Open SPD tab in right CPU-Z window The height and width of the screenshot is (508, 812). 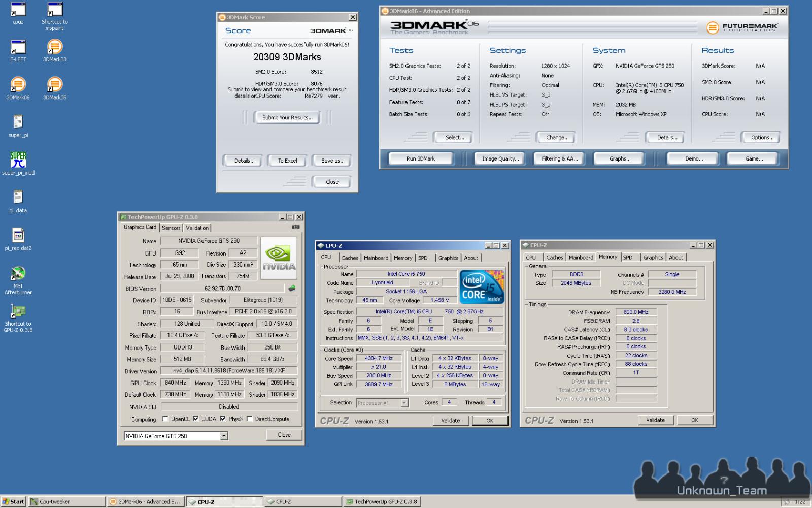coord(628,257)
